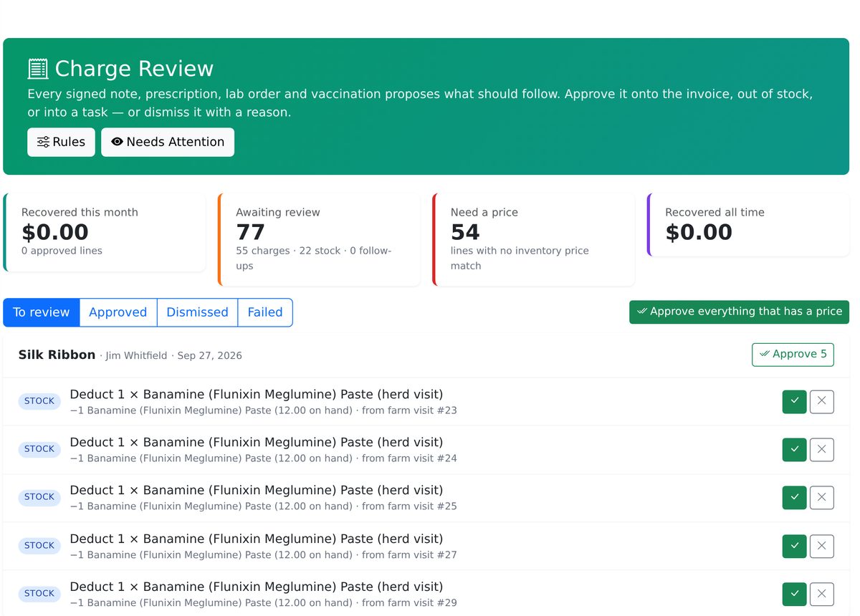Select the To review tab

[x=42, y=312]
